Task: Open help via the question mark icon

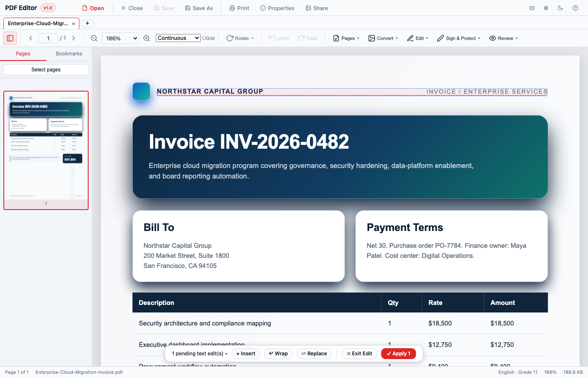Action: [x=575, y=8]
